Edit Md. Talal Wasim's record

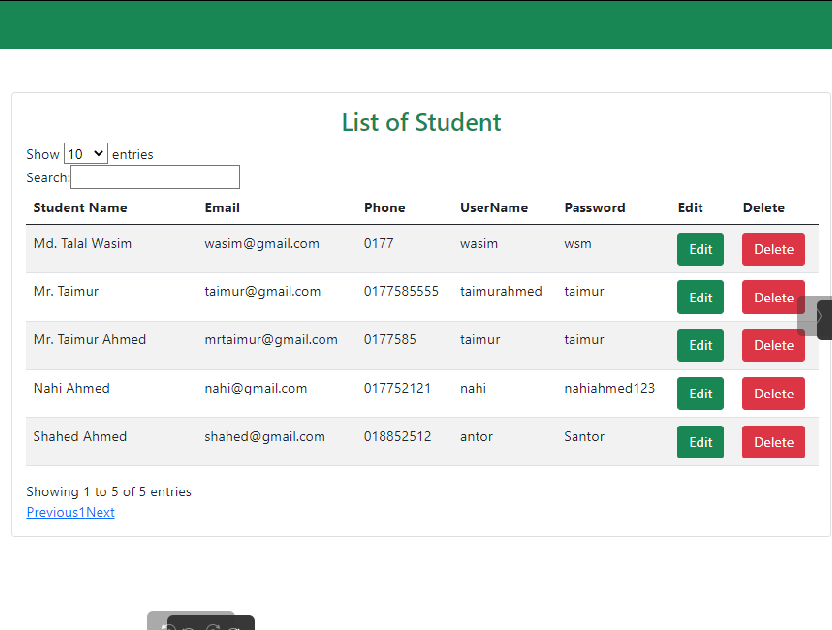point(700,249)
